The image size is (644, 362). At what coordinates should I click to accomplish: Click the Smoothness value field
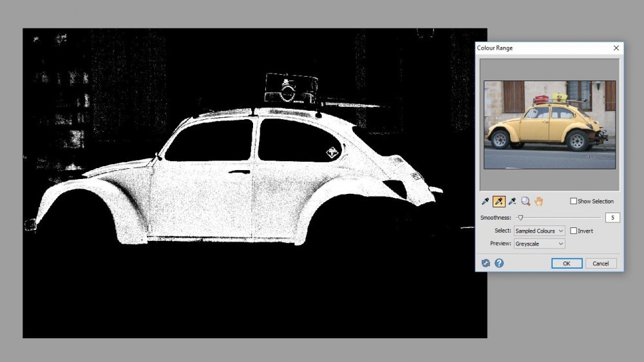[612, 218]
